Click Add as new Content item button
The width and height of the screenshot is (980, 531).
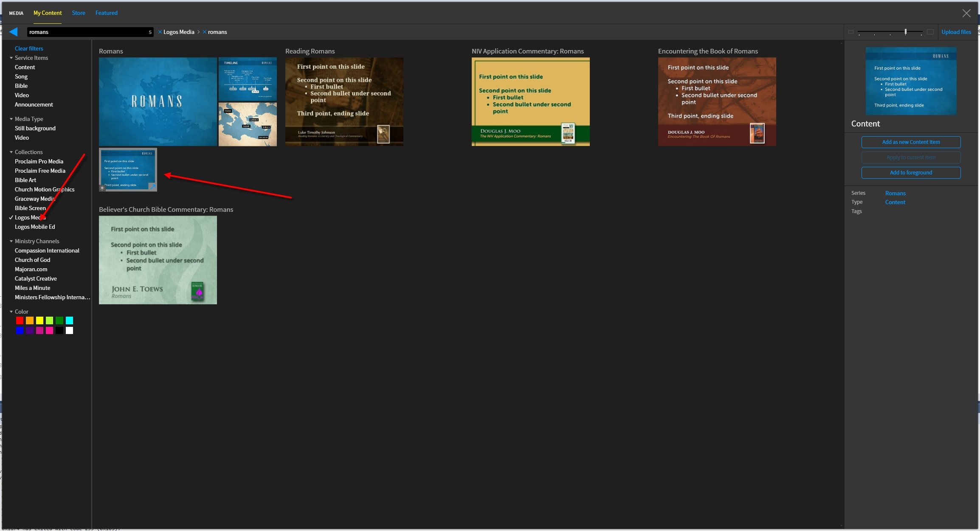point(911,142)
